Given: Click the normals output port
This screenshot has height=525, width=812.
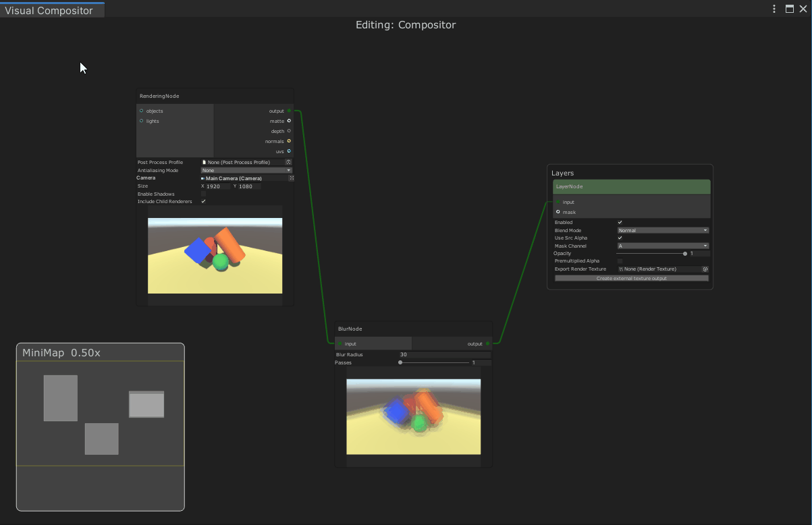Looking at the screenshot, I should click(x=289, y=141).
